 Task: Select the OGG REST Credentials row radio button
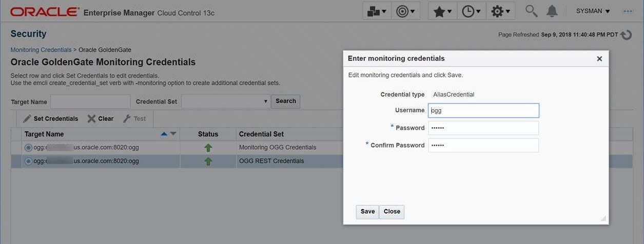point(28,161)
